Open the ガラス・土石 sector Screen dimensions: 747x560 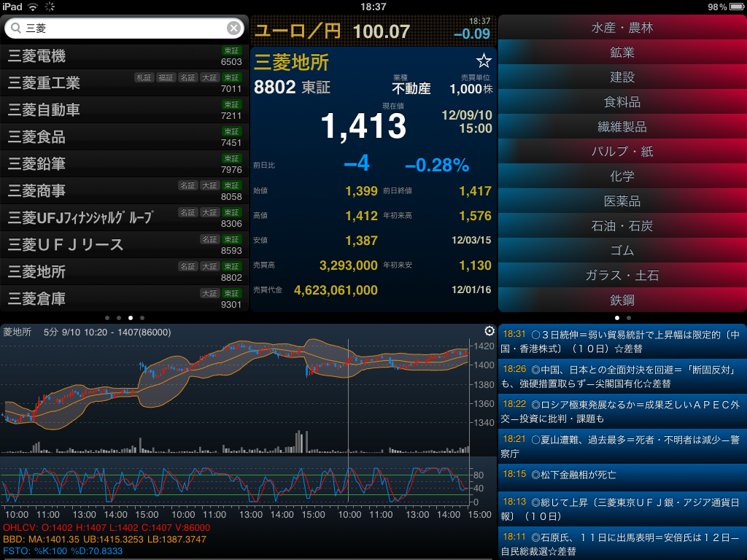[622, 275]
